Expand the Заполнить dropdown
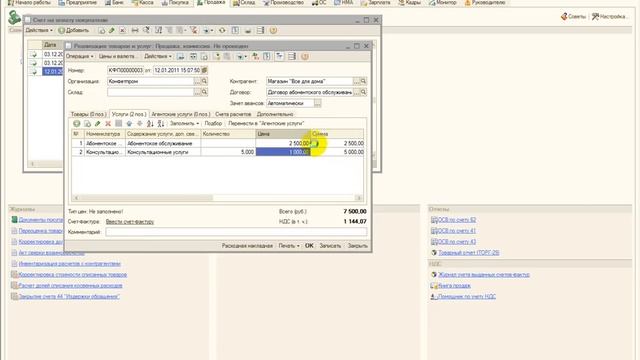The image size is (640, 360). point(184,123)
